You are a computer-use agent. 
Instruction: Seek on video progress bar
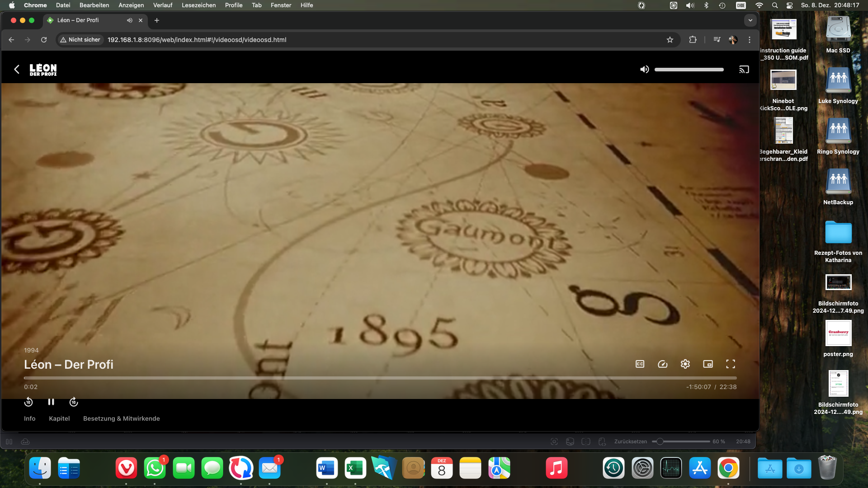[380, 378]
